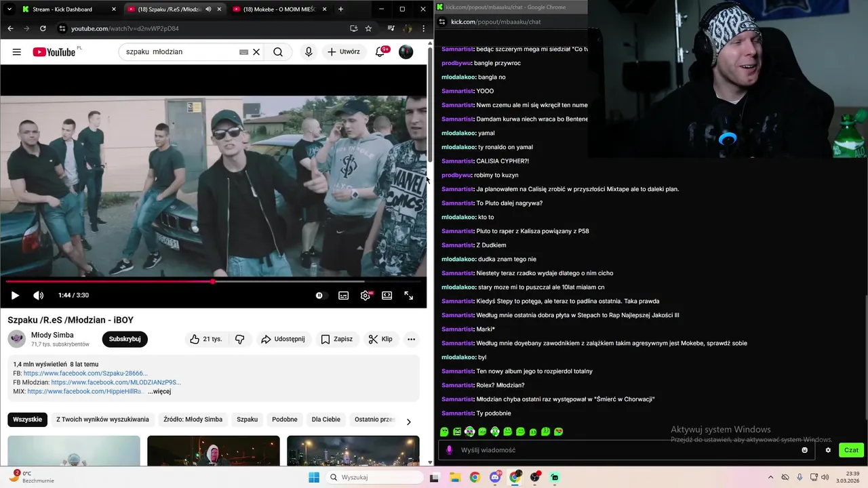Open the Szpaku Facebook link
This screenshot has height=488, width=868.
click(85, 373)
